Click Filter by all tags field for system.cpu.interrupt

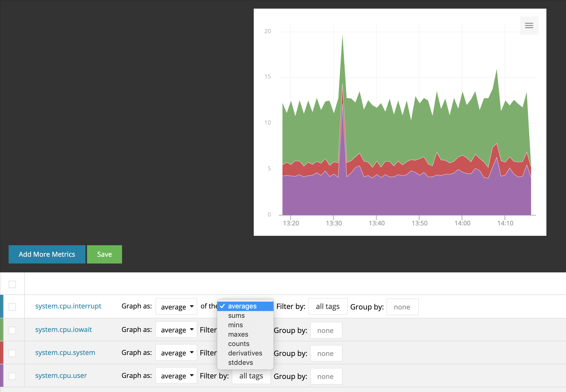coord(327,306)
